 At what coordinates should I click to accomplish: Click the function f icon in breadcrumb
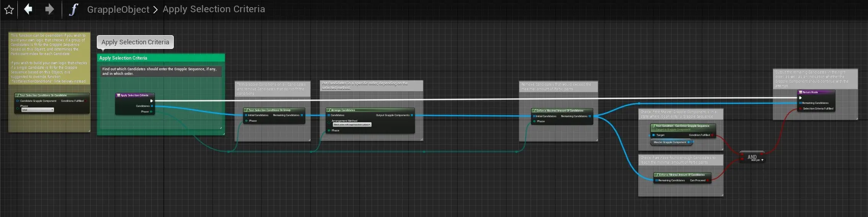coord(73,9)
